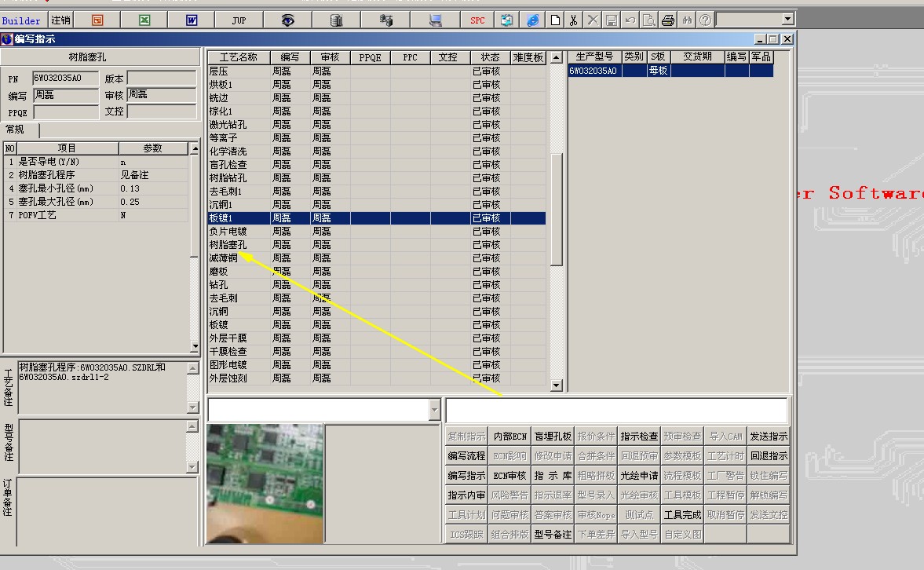Click the 编写流程 button
Viewport: 924px width, 570px height.
pyautogui.click(x=466, y=455)
